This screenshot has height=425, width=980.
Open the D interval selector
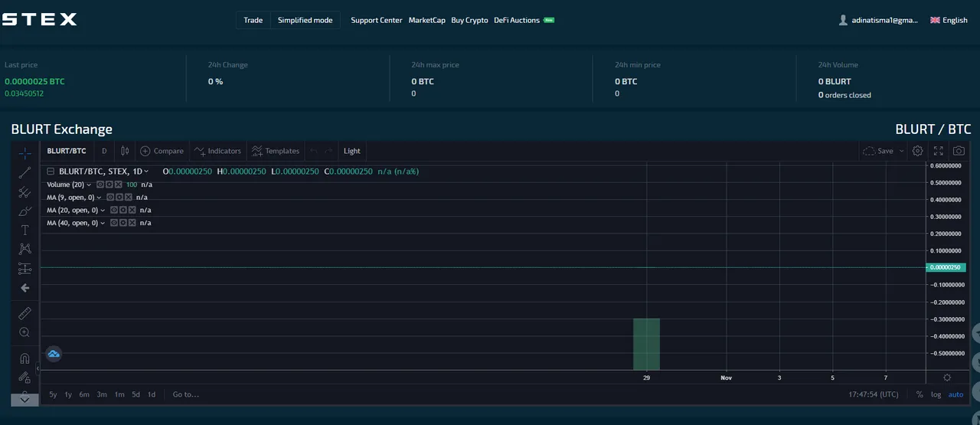pos(104,151)
